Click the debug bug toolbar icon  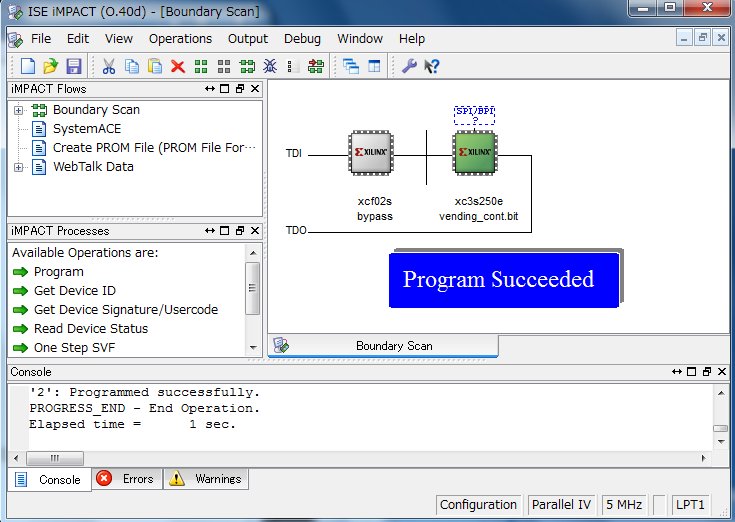click(x=270, y=66)
